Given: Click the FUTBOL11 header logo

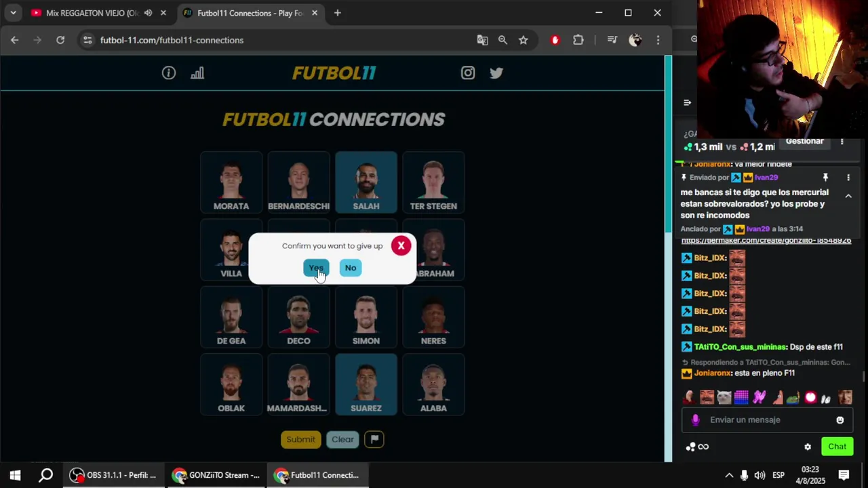Looking at the screenshot, I should coord(334,73).
